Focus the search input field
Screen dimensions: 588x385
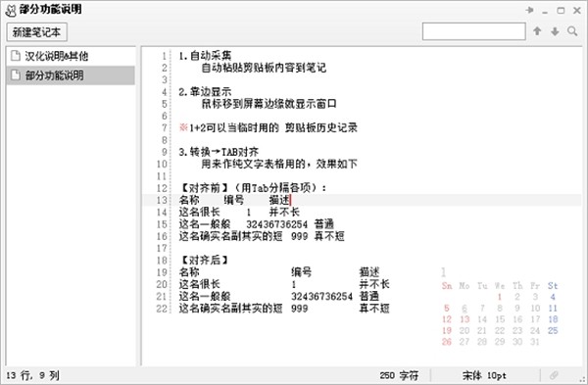click(474, 31)
